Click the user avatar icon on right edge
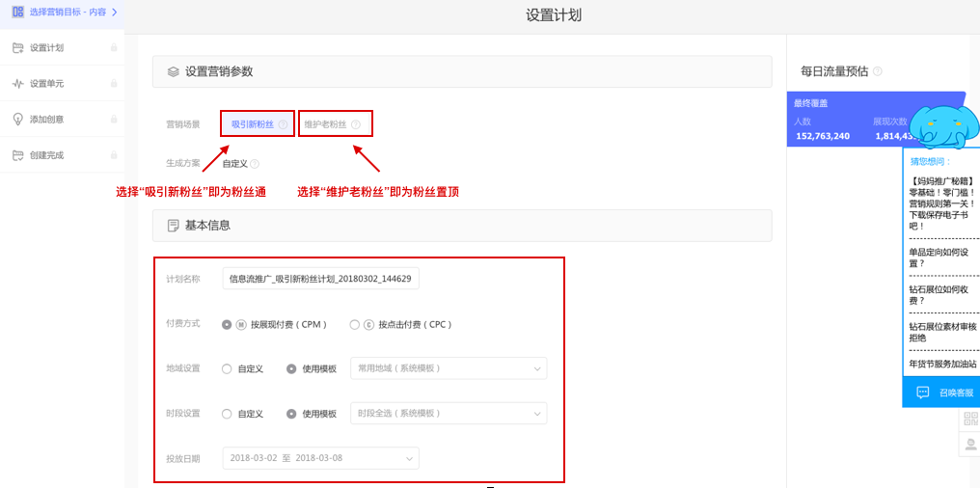 (970, 445)
